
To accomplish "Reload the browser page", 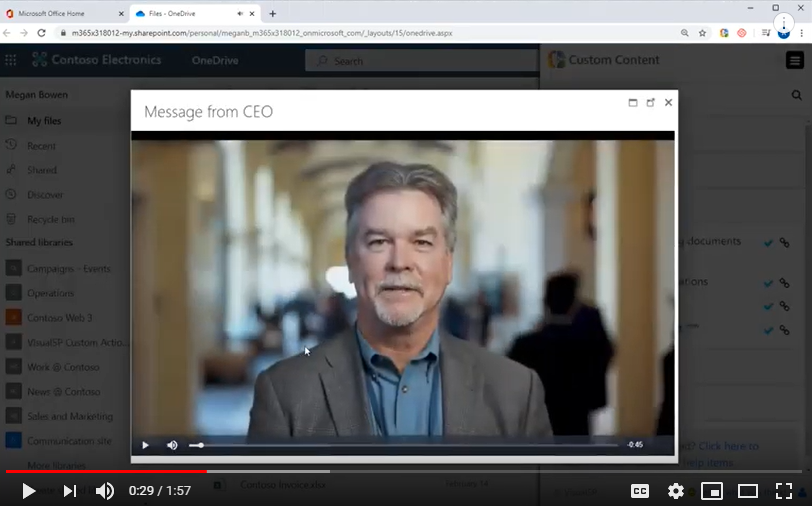I will point(41,33).
